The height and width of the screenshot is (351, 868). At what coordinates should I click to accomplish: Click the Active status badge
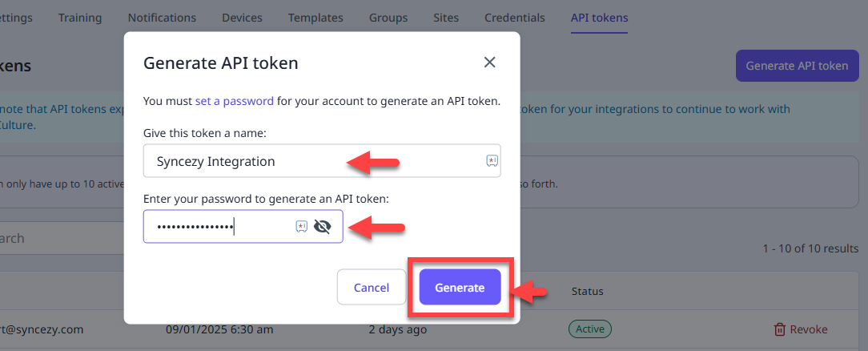tap(590, 329)
